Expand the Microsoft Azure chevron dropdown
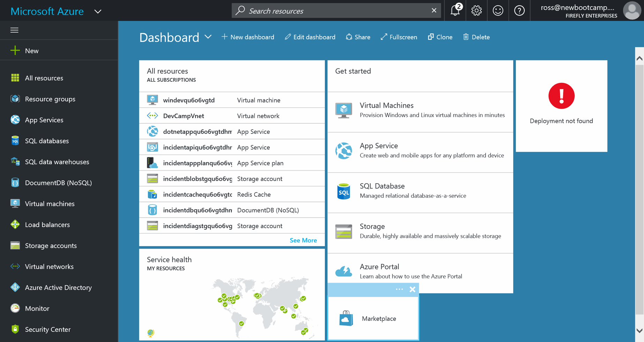 pyautogui.click(x=98, y=12)
